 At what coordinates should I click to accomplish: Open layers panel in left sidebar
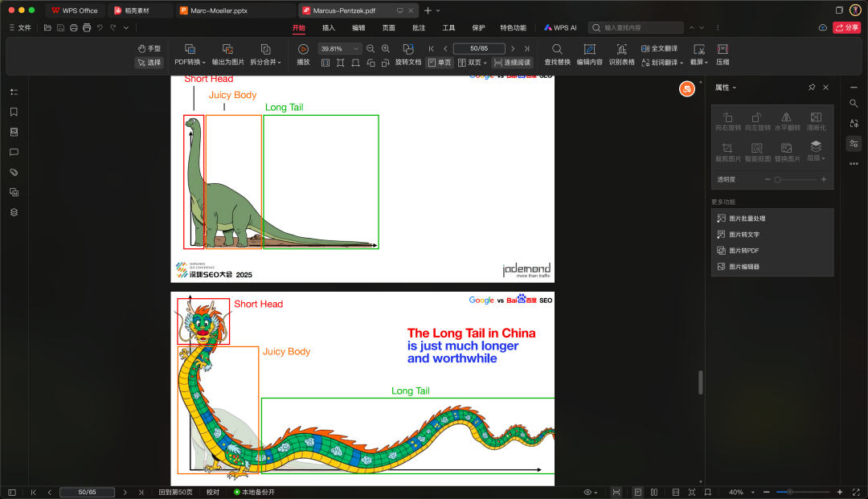click(14, 212)
